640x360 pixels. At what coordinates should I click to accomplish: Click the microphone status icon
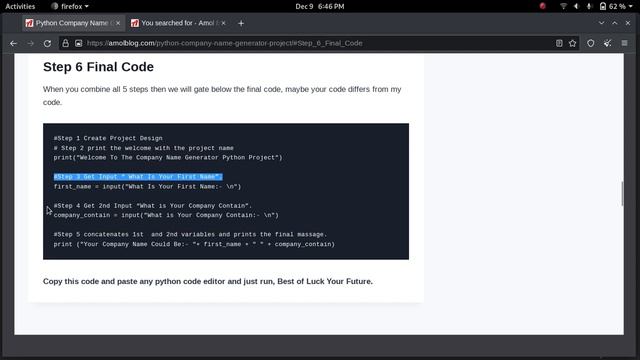(x=589, y=7)
